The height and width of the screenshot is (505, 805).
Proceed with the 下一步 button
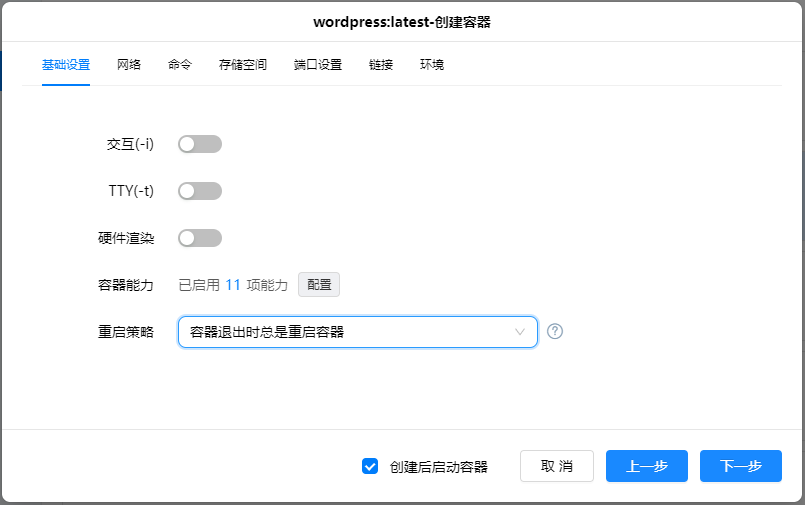click(741, 466)
